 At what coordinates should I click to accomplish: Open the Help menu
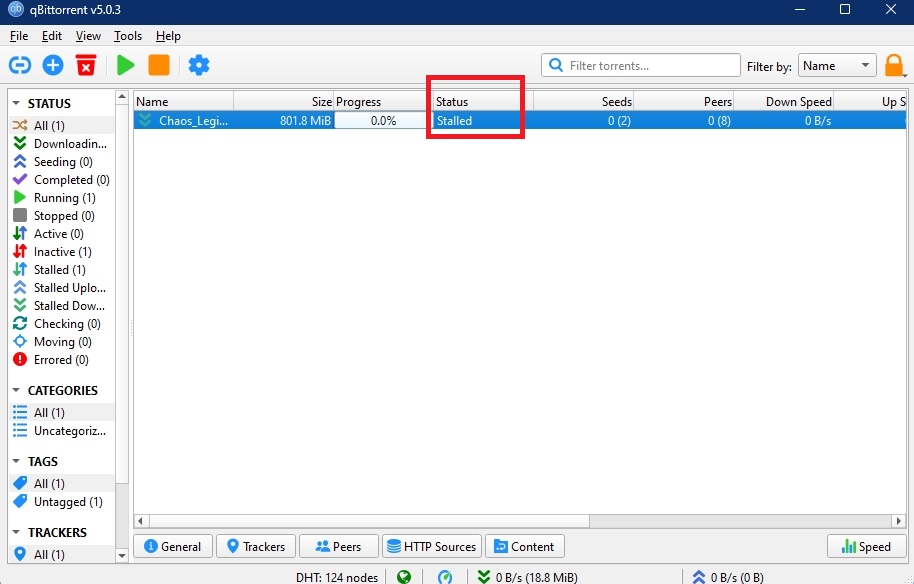[168, 36]
